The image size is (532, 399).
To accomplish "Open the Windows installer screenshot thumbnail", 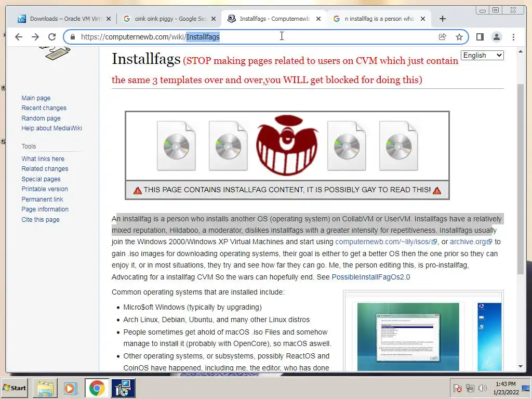I will click(x=408, y=337).
